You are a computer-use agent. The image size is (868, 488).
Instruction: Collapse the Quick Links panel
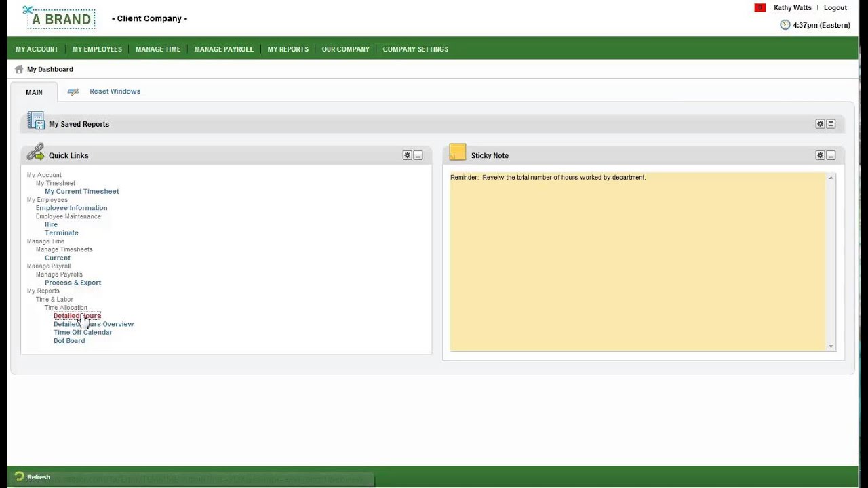tap(418, 155)
